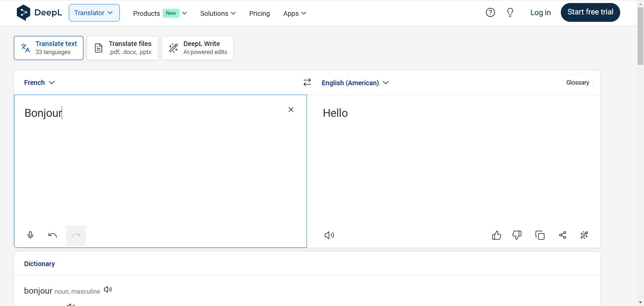Click the microphone dictation icon

coord(30,235)
